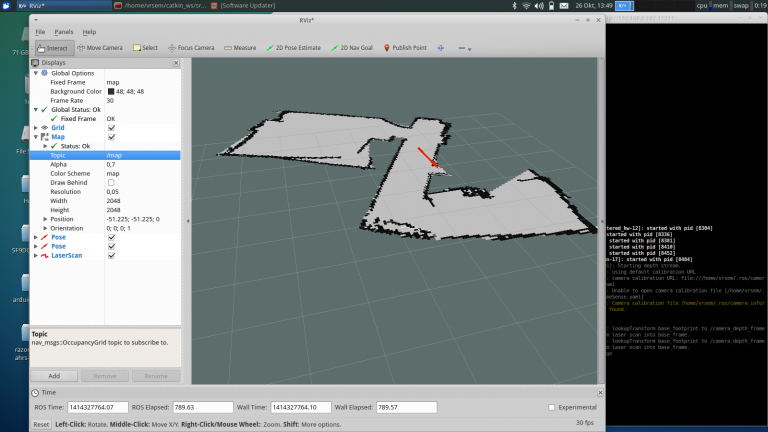Image resolution: width=768 pixels, height=432 pixels.
Task: Click the Map display icon
Action: point(45,137)
